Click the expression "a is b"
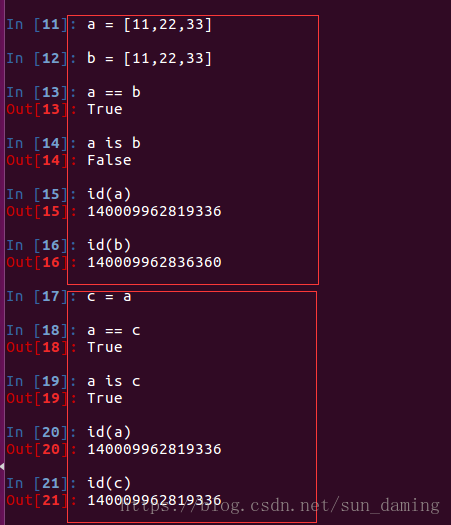The height and width of the screenshot is (525, 451). [x=114, y=143]
